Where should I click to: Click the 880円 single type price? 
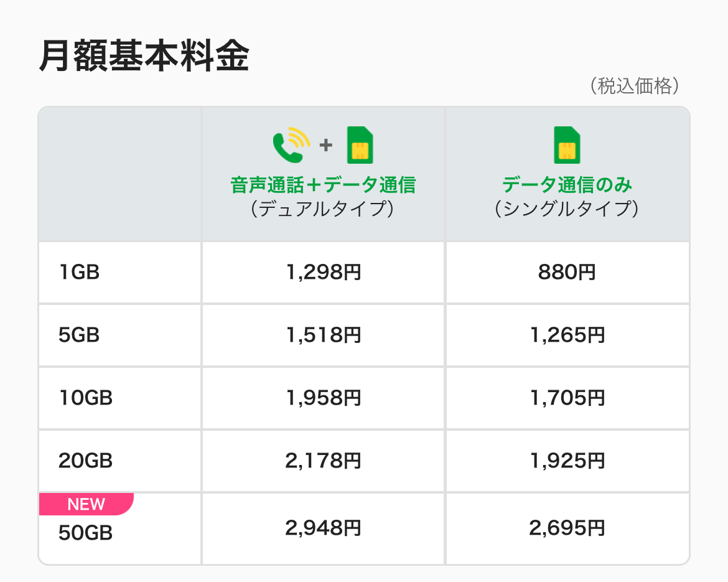[567, 272]
